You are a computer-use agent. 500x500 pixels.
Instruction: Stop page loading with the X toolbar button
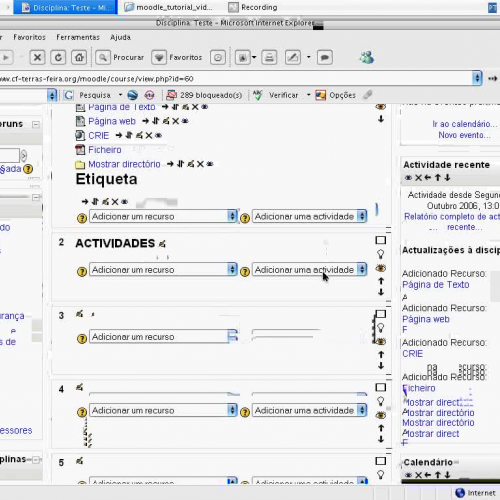(37, 58)
